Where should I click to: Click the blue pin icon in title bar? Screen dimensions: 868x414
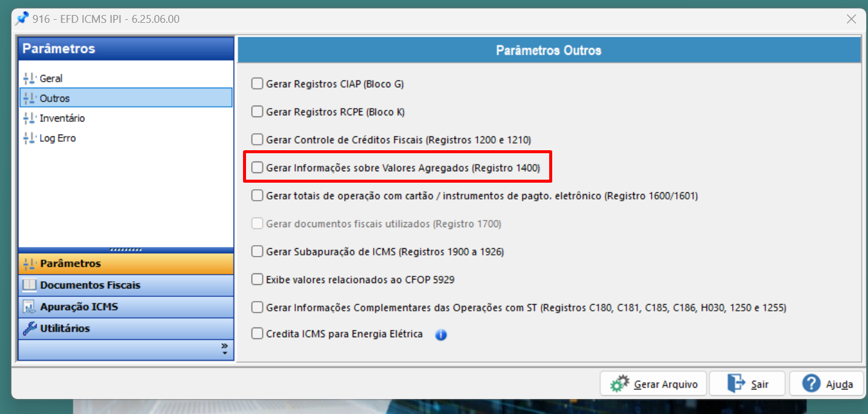click(22, 19)
